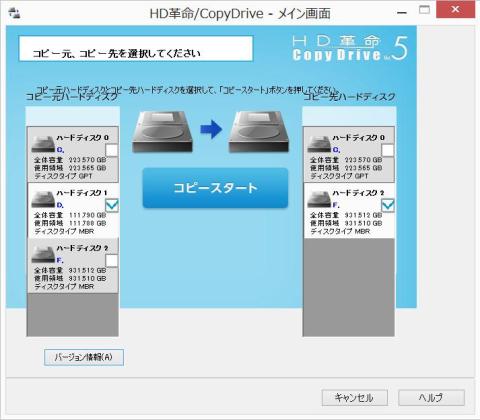
Task: Click the destination hard disk 2 drive icon
Action: coord(319,199)
